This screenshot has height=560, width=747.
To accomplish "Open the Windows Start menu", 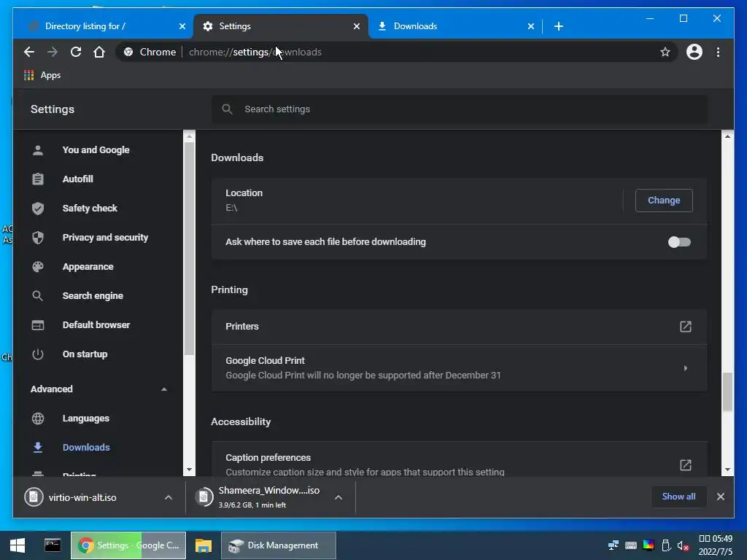I will [x=18, y=545].
